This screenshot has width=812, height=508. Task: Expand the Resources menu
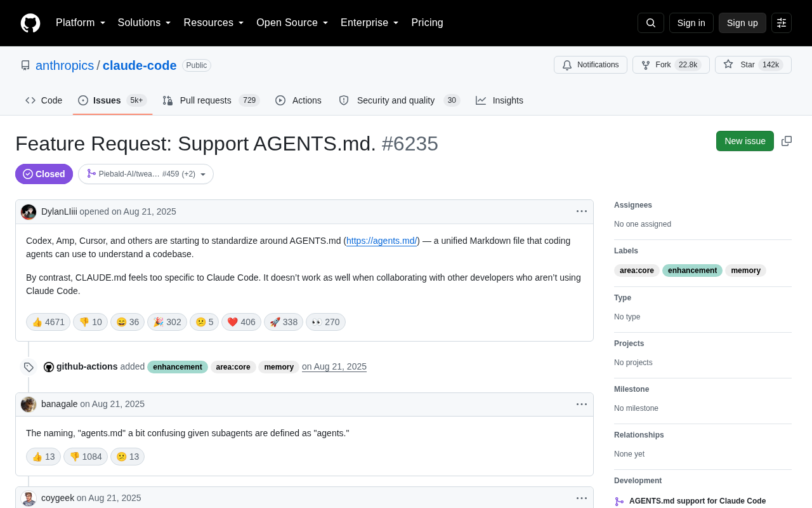(x=214, y=23)
